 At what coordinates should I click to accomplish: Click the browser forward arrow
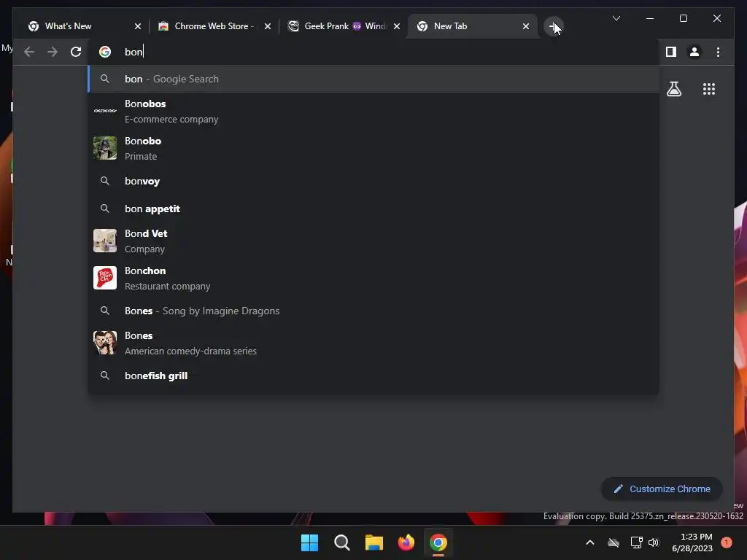point(53,52)
